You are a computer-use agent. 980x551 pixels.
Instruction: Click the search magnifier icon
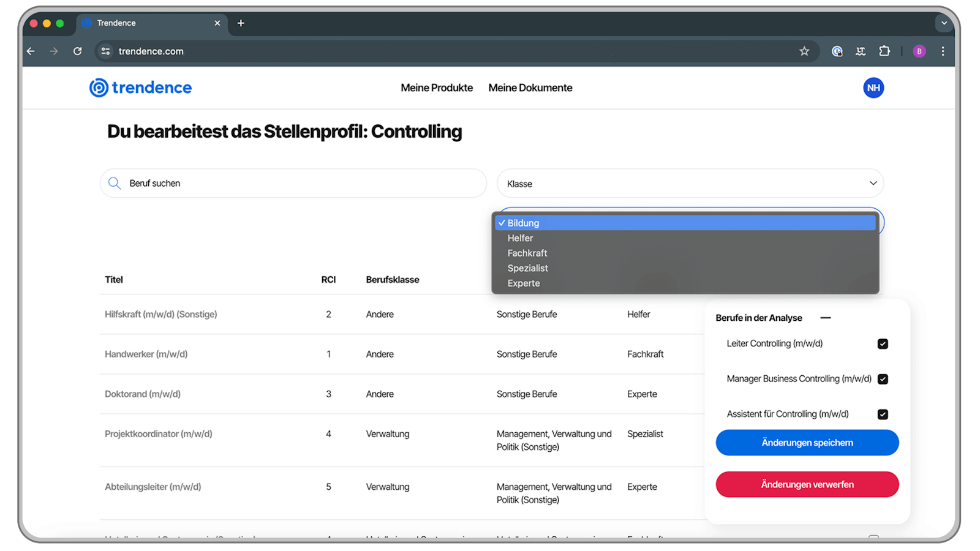tap(115, 183)
